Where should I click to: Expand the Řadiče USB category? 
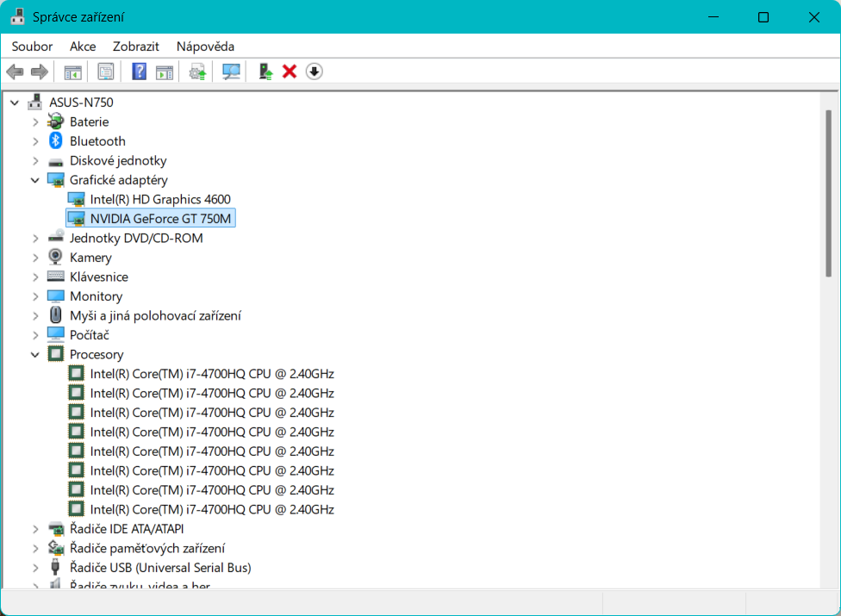(x=35, y=568)
